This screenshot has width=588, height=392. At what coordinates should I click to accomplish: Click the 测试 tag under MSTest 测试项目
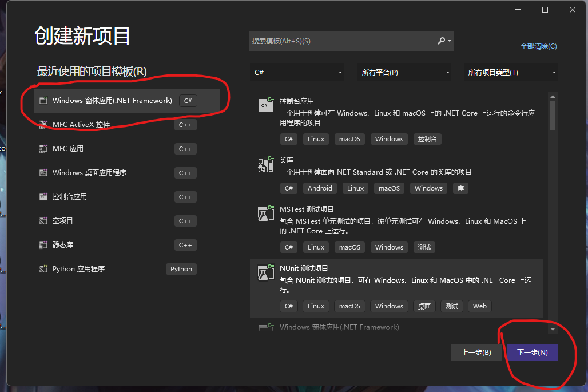point(424,247)
